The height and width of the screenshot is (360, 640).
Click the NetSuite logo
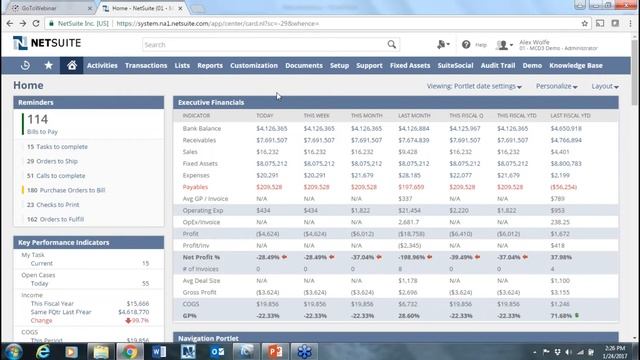click(x=47, y=43)
